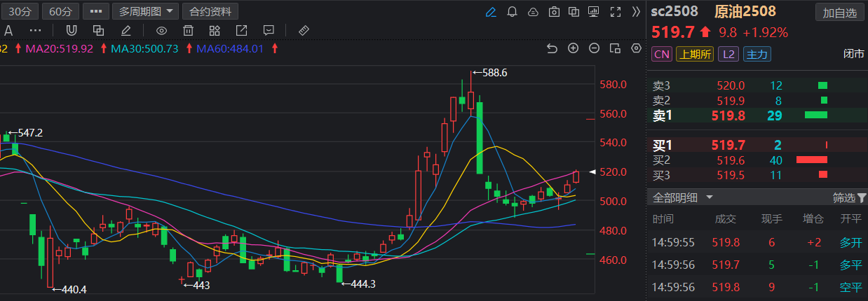Select 卖3 ask row at 520.0
Screen dimensions: 868x301
click(x=757, y=85)
